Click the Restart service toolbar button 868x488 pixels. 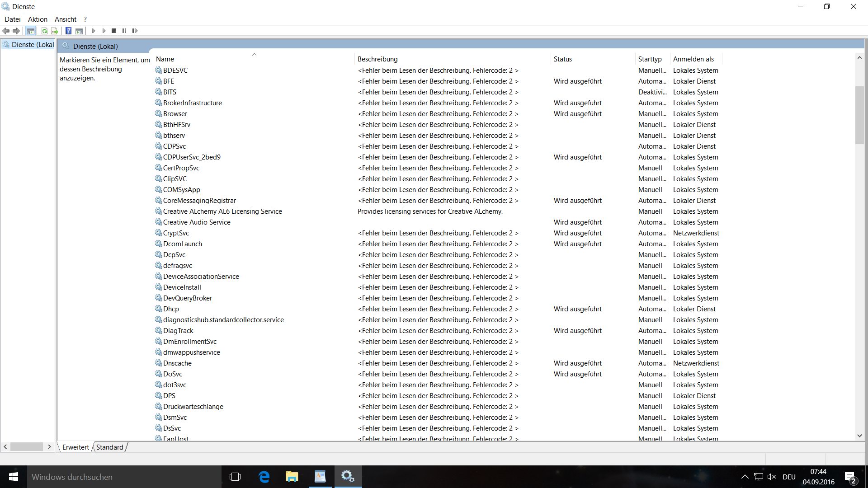(135, 31)
